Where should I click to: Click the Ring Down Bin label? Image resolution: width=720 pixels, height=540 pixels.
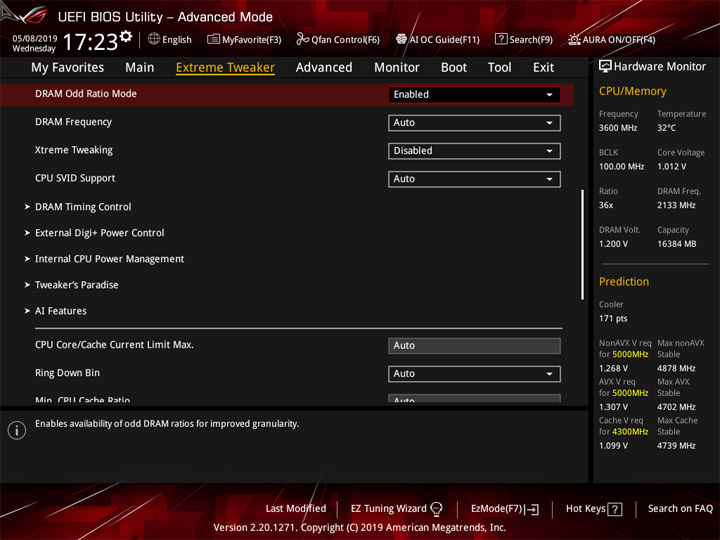(67, 373)
